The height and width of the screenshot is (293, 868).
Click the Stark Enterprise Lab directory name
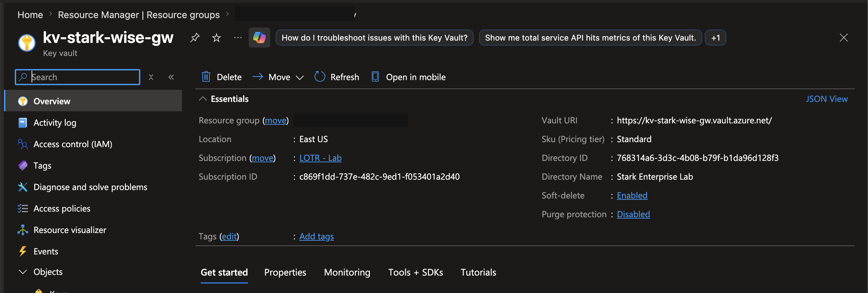655,177
